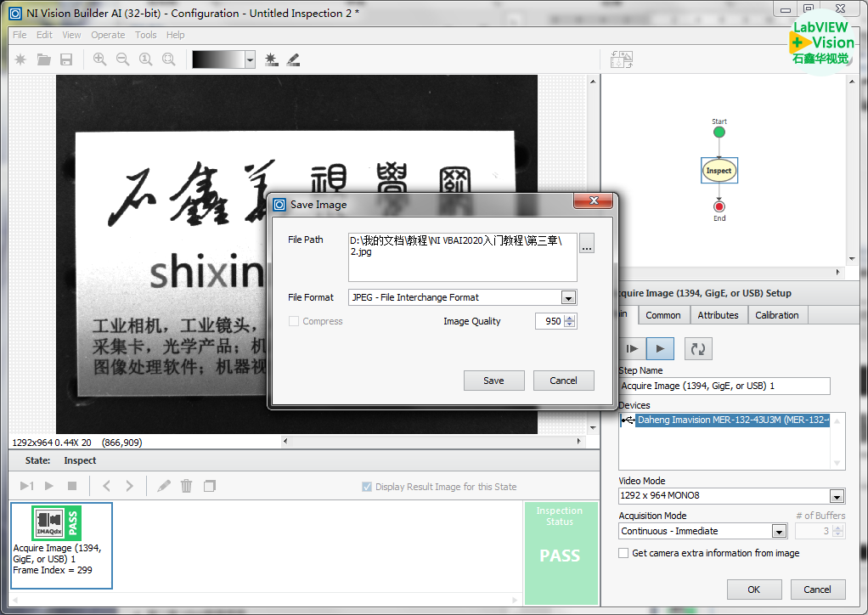This screenshot has height=615, width=868.
Task: Click the Zoom to Fit toolbar icon
Action: pyautogui.click(x=168, y=59)
